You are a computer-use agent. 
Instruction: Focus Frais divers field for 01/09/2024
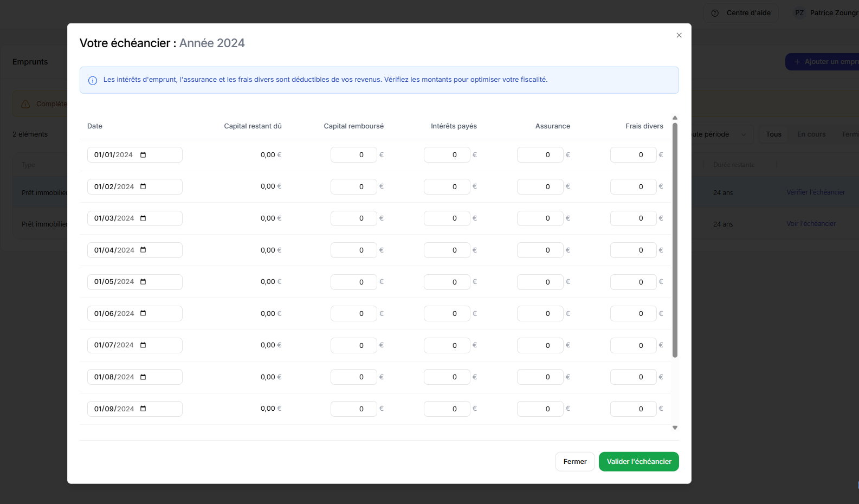pyautogui.click(x=633, y=409)
